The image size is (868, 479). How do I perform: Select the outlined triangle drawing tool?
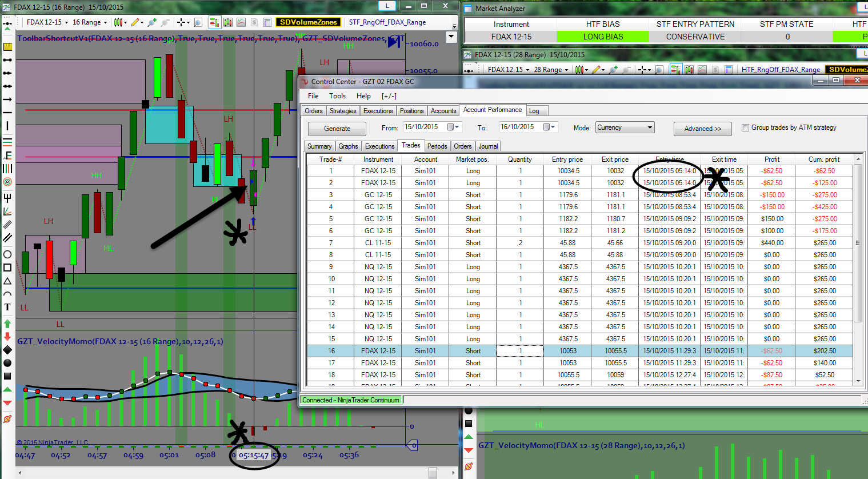tap(7, 281)
